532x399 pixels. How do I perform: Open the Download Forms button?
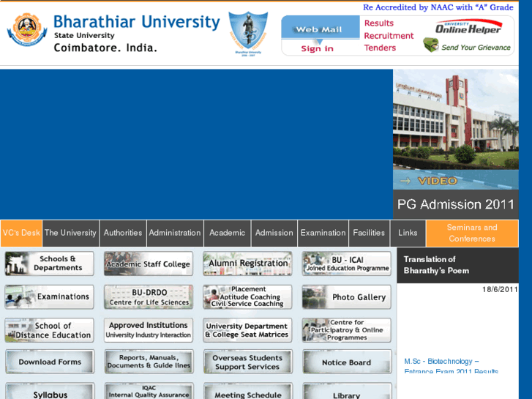(50, 362)
